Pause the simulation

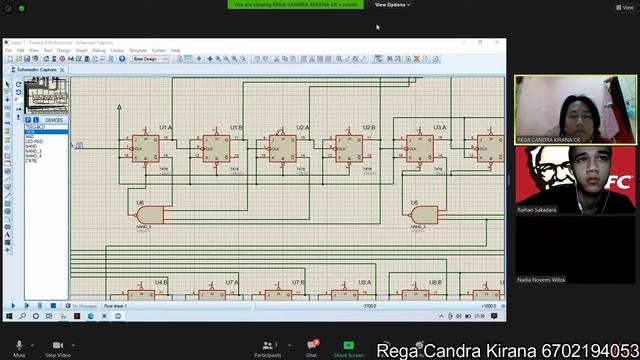(x=40, y=306)
